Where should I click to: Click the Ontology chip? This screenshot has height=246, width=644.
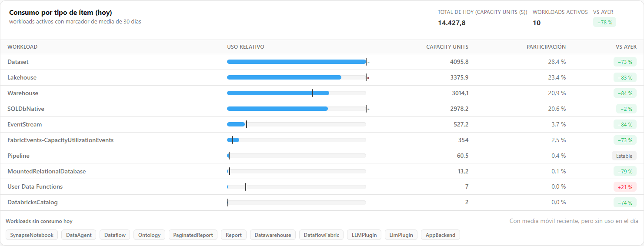[x=149, y=235]
